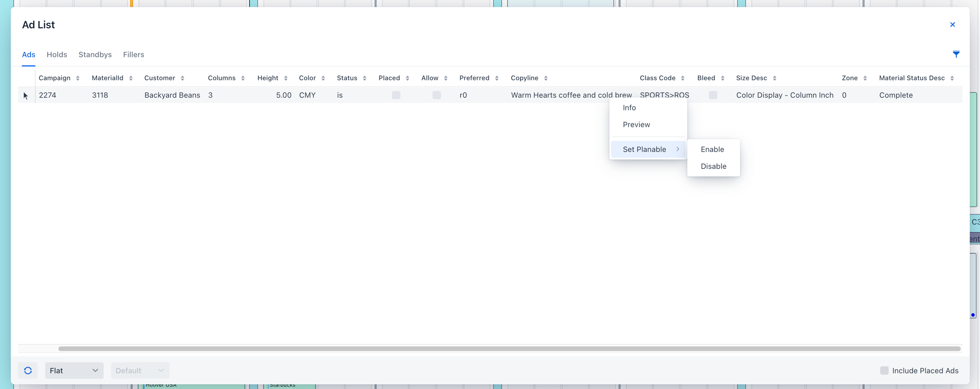Open the Flat view dropdown
Image resolution: width=980 pixels, height=389 pixels.
tap(74, 370)
